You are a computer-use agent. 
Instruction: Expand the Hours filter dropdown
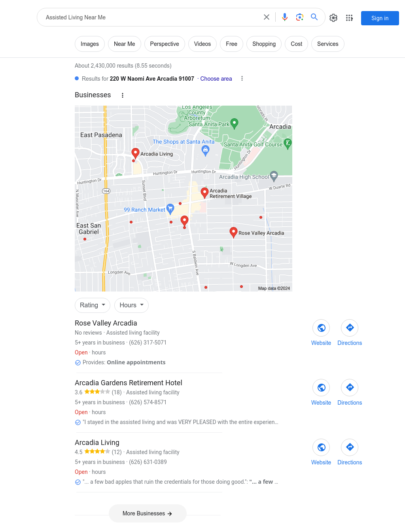(132, 305)
